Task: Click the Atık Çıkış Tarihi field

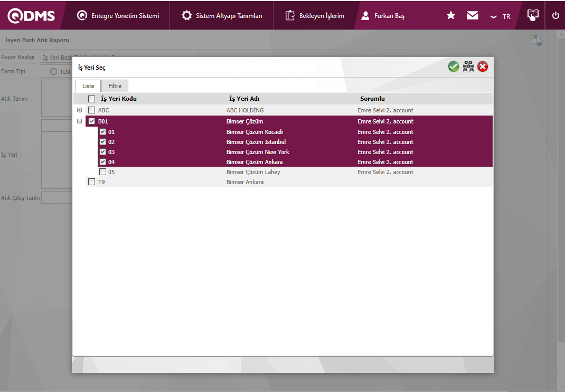Action: [x=57, y=198]
